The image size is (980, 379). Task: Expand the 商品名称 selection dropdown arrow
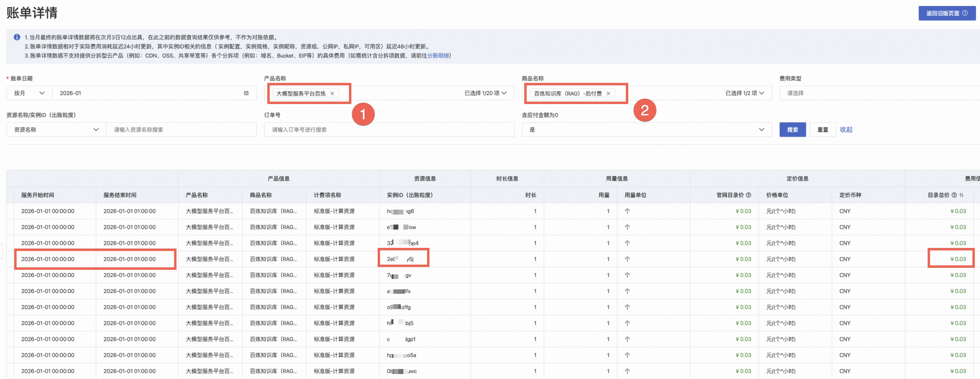click(x=762, y=93)
